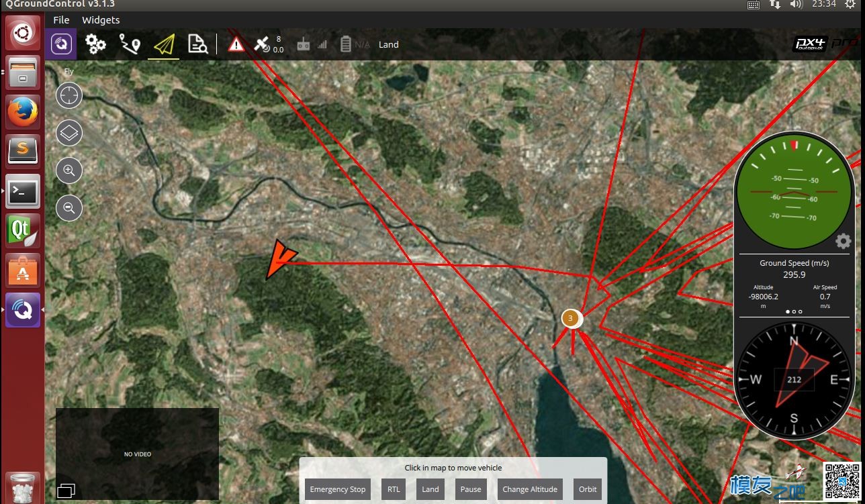Open battery status indicator
Viewport: 865px width, 504px height.
[x=355, y=44]
